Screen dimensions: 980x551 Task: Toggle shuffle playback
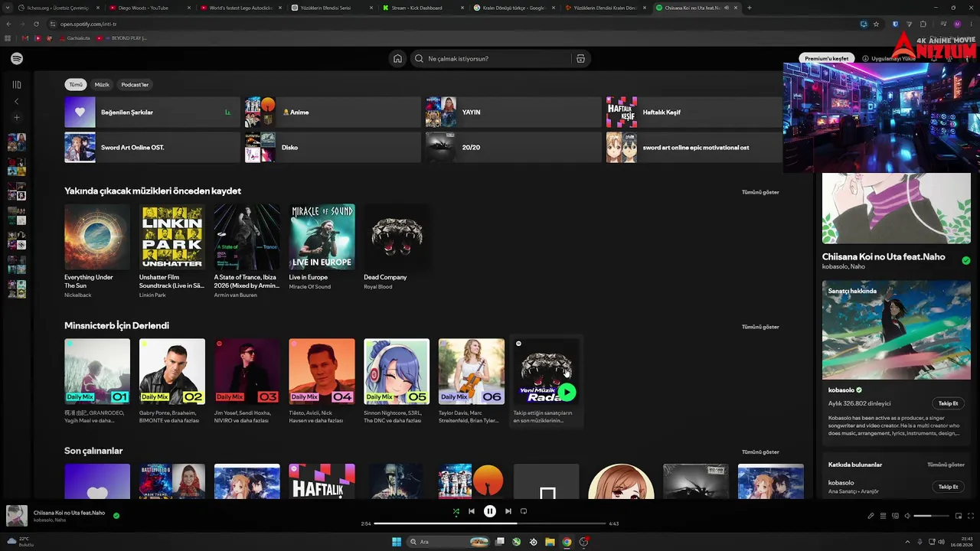point(456,511)
